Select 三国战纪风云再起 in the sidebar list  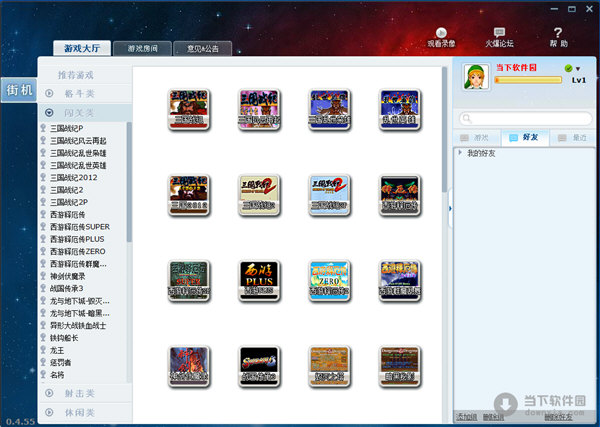tap(78, 141)
